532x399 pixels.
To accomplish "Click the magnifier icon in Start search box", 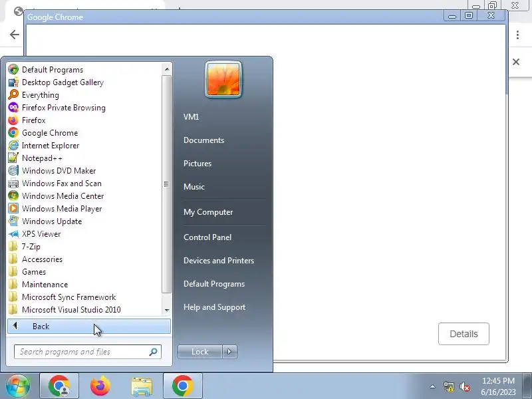I will (x=154, y=352).
